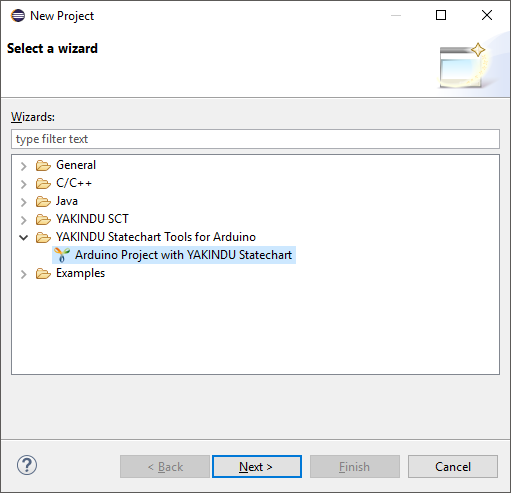Image resolution: width=511 pixels, height=493 pixels.
Task: Expand the YAKINDU SCT category
Action: (x=24, y=220)
